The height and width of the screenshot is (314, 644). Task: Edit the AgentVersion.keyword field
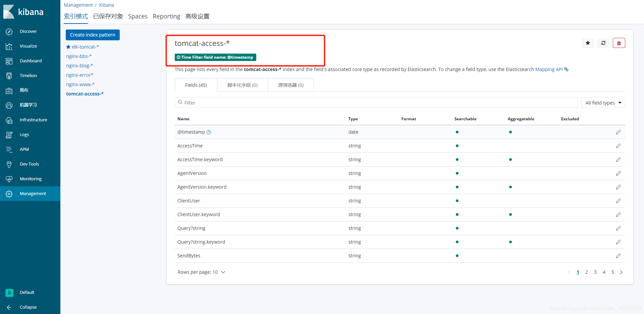[x=619, y=187]
